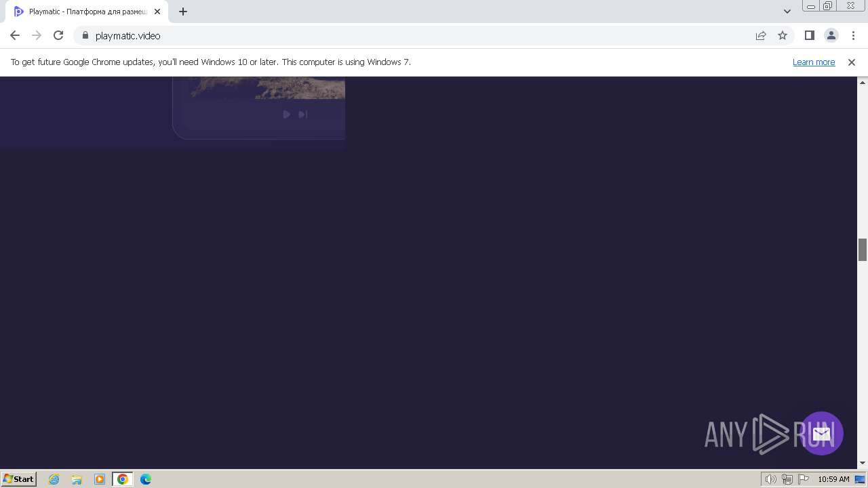The image size is (868, 488).
Task: Reload the playmatic.video page
Action: (58, 35)
